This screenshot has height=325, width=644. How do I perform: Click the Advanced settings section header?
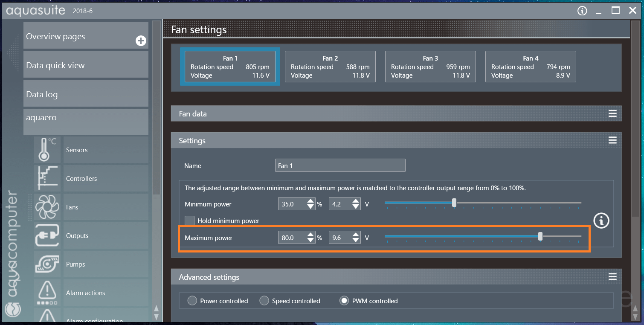[396, 277]
